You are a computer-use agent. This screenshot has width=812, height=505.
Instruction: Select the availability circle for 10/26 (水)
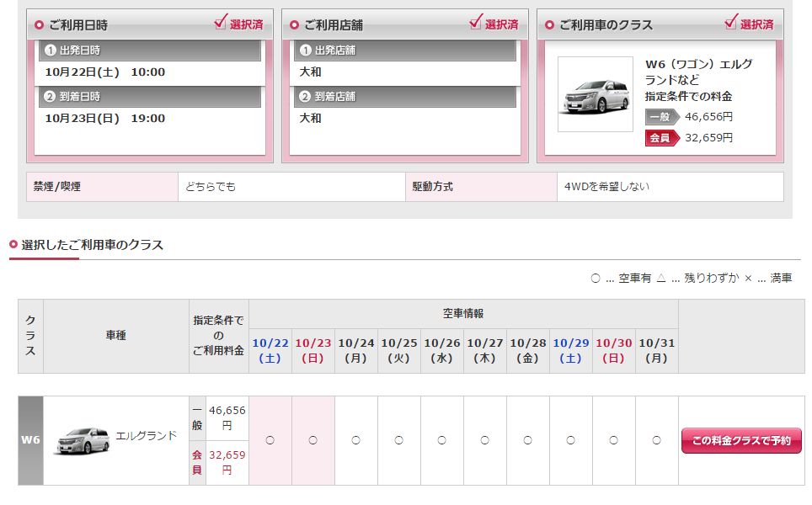442,440
